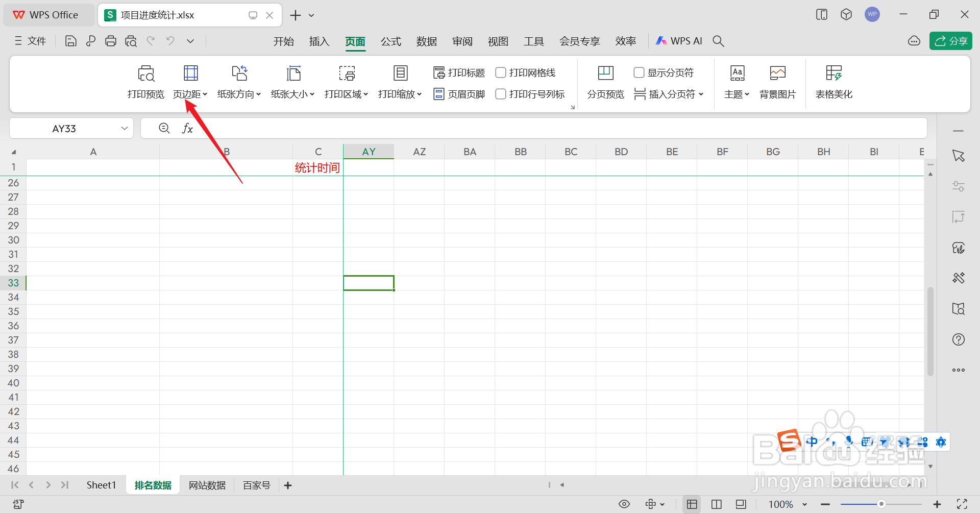Open the 工具 tools tab
The width and height of the screenshot is (980, 514).
[534, 41]
